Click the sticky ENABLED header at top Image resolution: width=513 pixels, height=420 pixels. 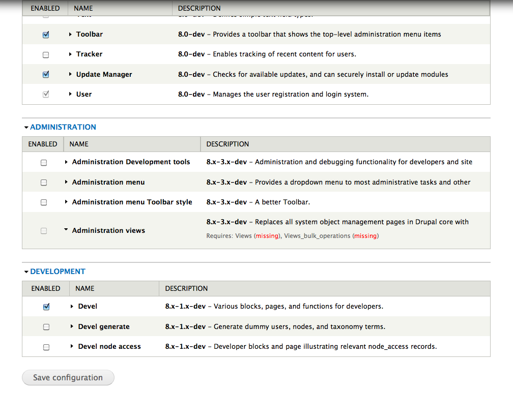(x=45, y=9)
